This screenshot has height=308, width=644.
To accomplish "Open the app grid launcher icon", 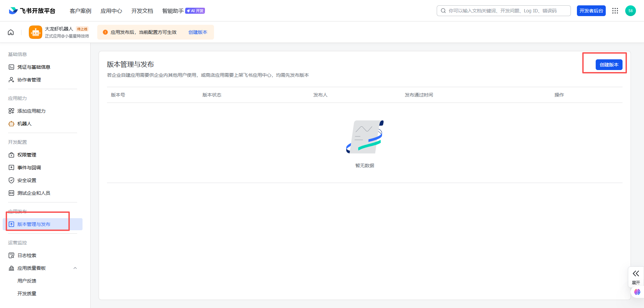I will [615, 11].
